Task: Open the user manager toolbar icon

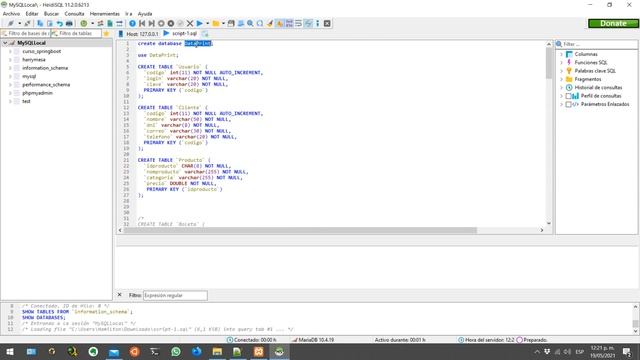Action: point(100,24)
